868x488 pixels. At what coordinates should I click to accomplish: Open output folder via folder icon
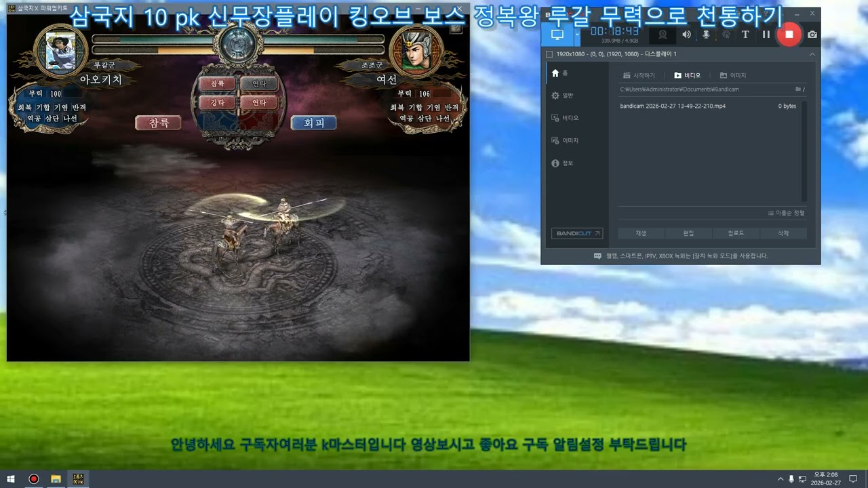798,89
